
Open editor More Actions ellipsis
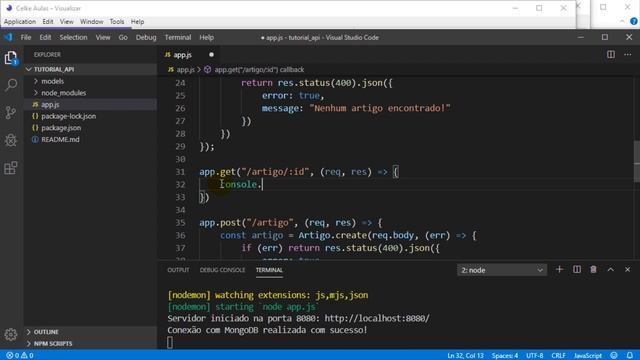(628, 54)
